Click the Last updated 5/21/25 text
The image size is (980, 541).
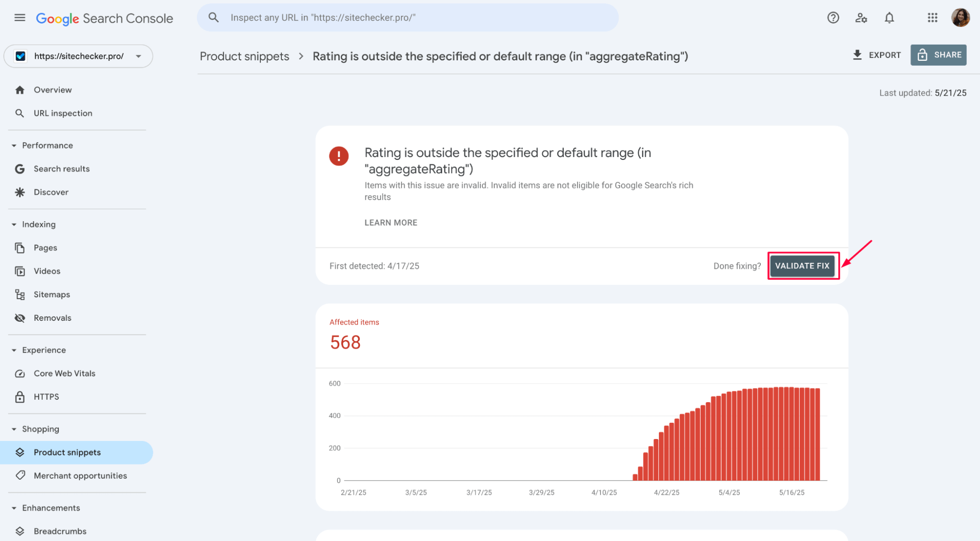[923, 93]
